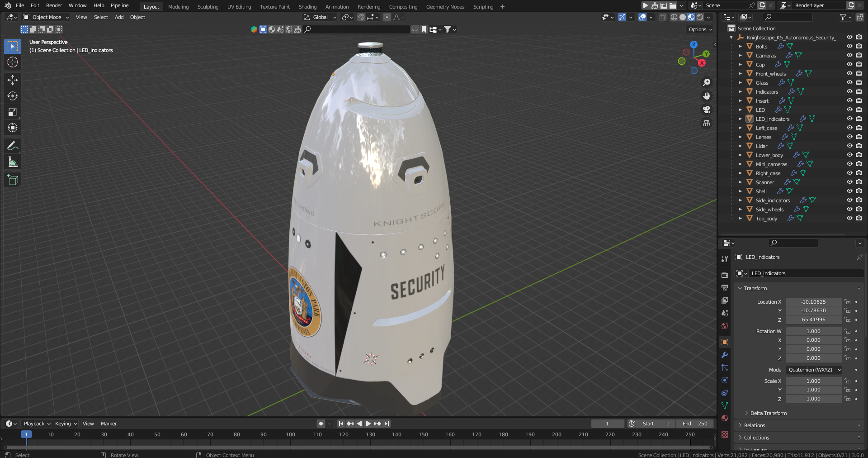The width and height of the screenshot is (868, 458).
Task: Open the Options dropdown
Action: [x=700, y=29]
